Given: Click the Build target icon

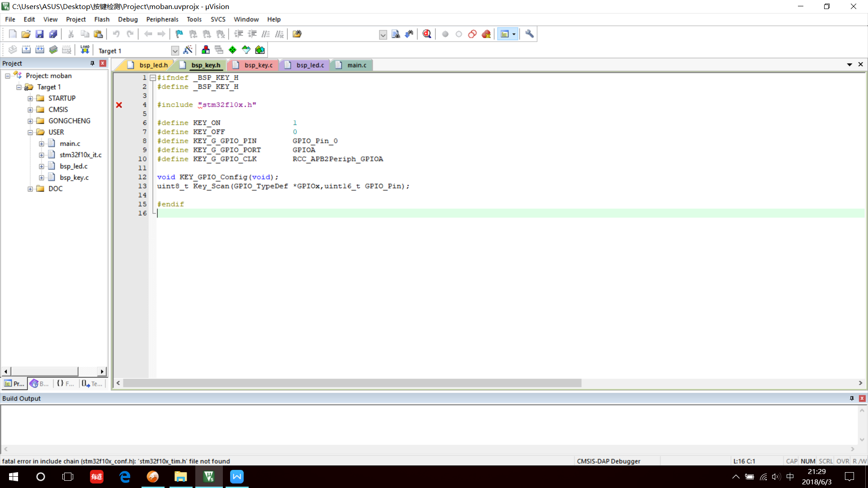Looking at the screenshot, I should (x=26, y=50).
